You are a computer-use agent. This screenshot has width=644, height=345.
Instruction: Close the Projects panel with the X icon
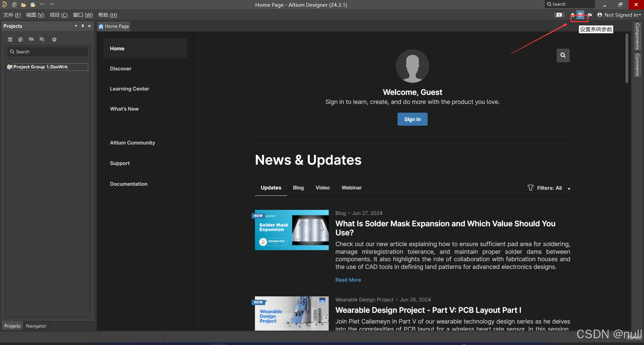point(89,26)
